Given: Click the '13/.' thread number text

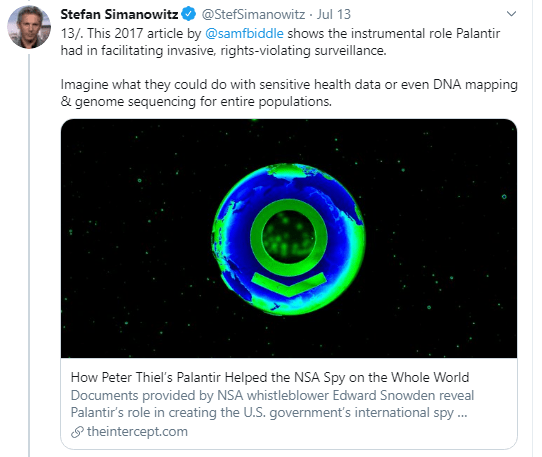Looking at the screenshot, I should (x=72, y=34).
